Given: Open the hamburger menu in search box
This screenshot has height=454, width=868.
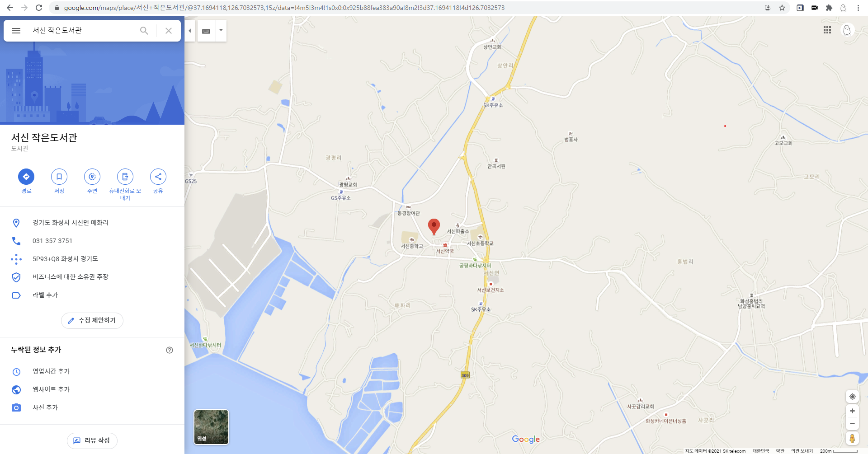Looking at the screenshot, I should [x=16, y=31].
